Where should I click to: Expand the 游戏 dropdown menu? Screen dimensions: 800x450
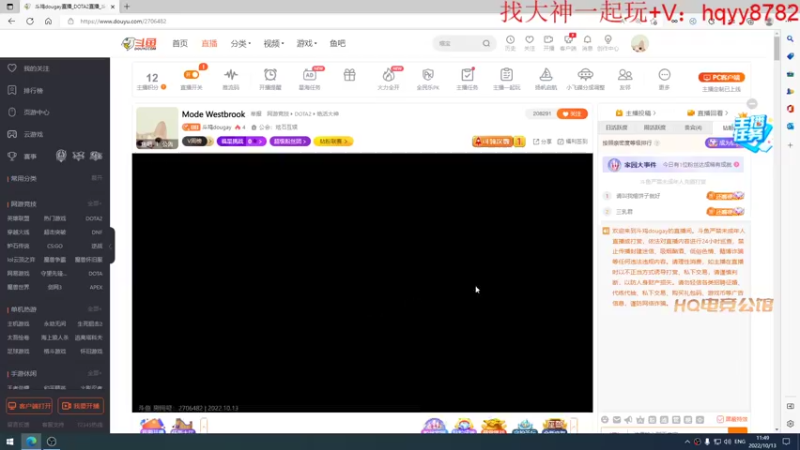[307, 43]
